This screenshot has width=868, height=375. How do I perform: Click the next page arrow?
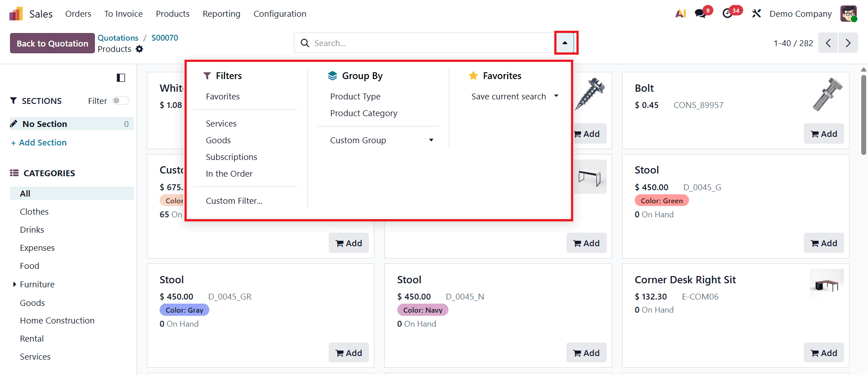(848, 42)
